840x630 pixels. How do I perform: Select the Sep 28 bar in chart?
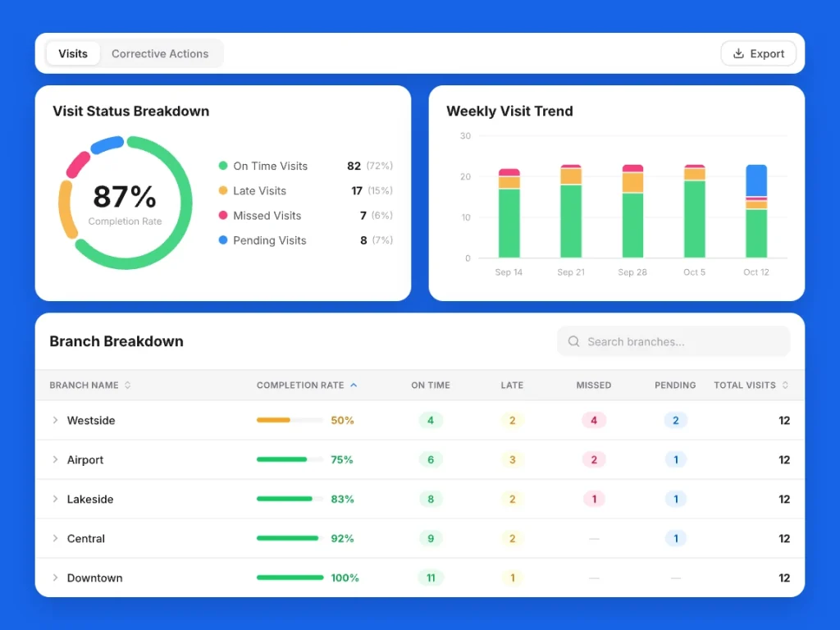(x=632, y=211)
